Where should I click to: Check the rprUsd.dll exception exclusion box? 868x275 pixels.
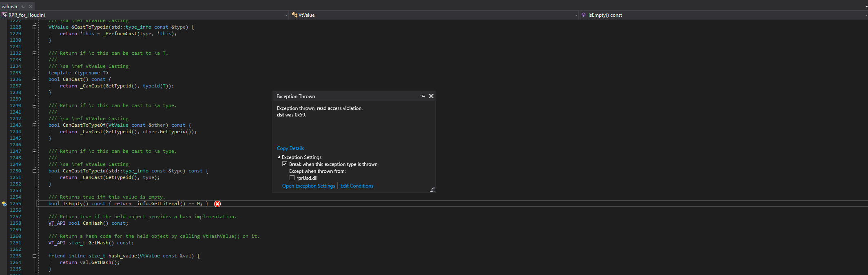292,178
